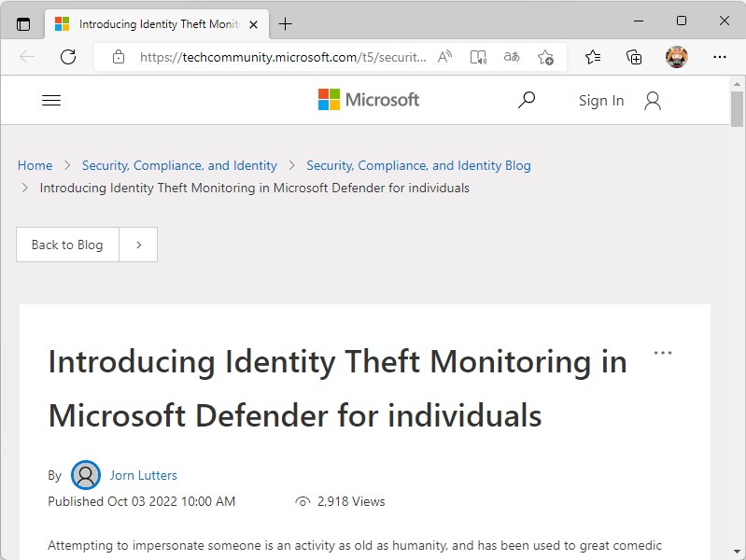Minimize the browser window

[x=639, y=21]
